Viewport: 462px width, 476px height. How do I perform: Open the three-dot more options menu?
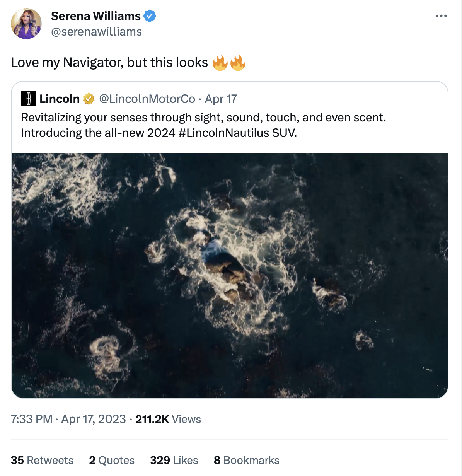[441, 16]
